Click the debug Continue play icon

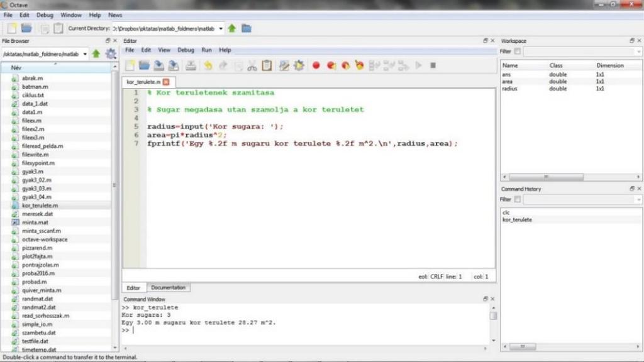418,65
